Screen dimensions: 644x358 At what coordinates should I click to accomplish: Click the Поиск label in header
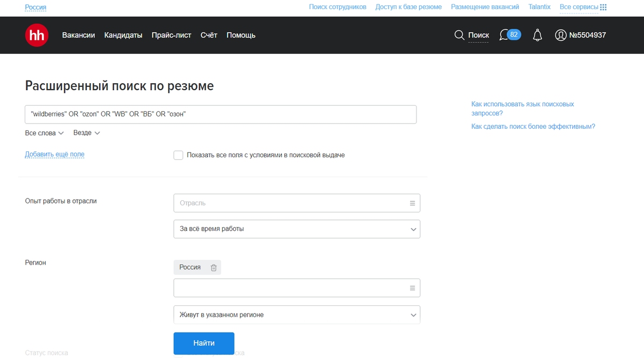479,35
